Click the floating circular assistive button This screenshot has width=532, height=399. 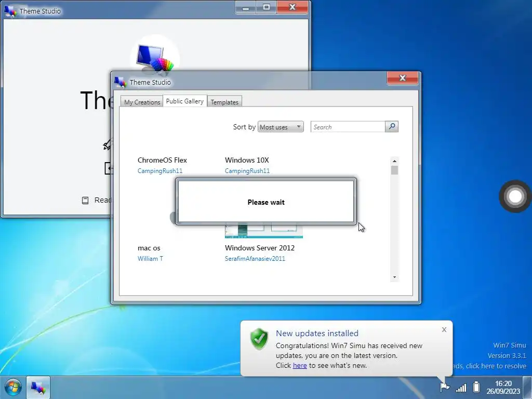pos(515,196)
